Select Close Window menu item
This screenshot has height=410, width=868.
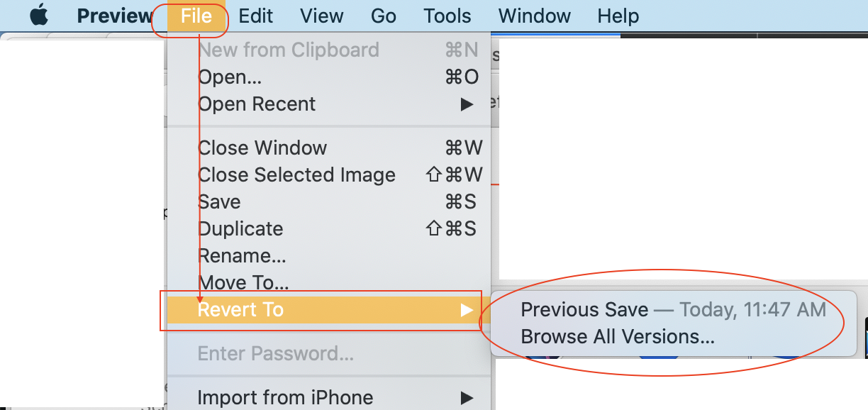pyautogui.click(x=262, y=148)
